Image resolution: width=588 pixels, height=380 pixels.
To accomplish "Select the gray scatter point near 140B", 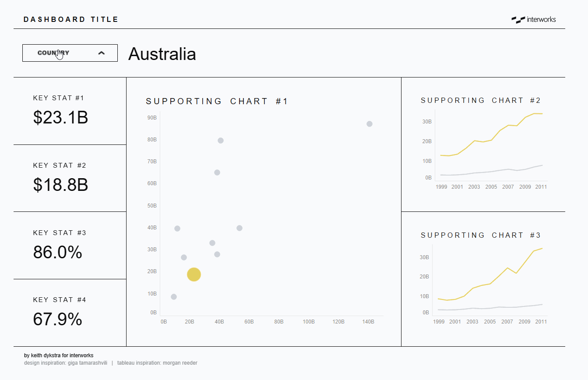I will [x=370, y=124].
